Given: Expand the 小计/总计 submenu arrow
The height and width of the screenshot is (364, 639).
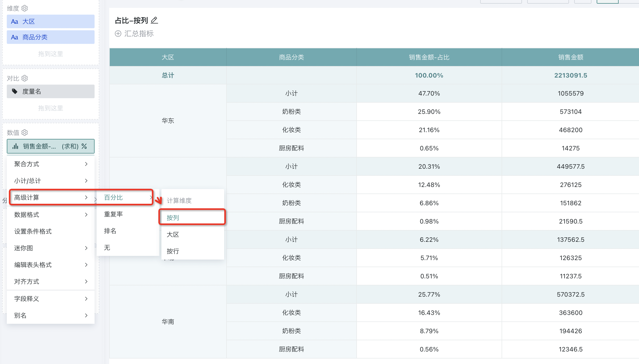Looking at the screenshot, I should pos(86,181).
